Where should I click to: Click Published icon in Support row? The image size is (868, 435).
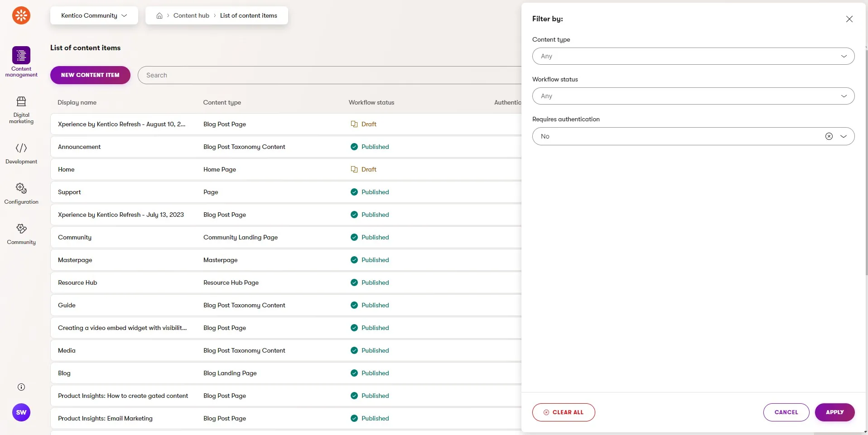coord(354,192)
